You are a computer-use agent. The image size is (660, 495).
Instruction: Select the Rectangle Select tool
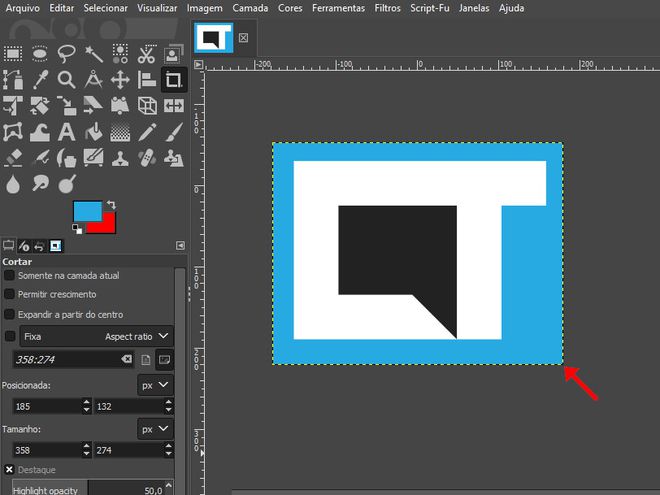(x=13, y=54)
